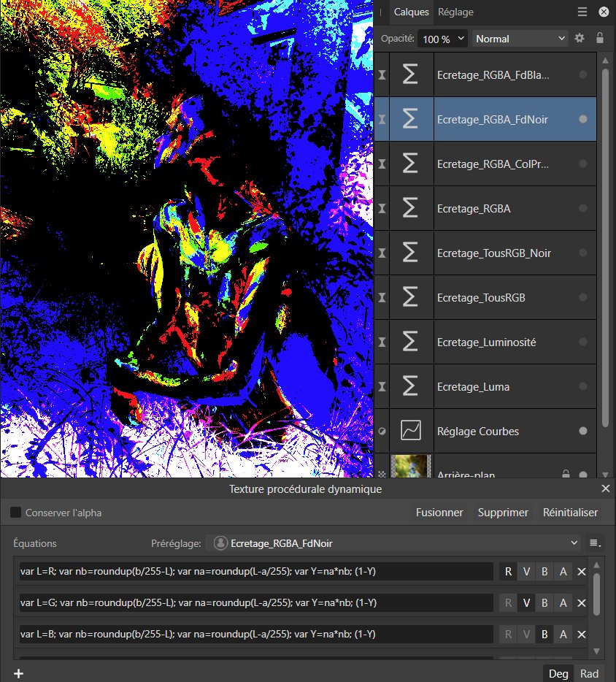The height and width of the screenshot is (682, 616).
Task: Click hourglass icon beside Ecretage_Luma
Action: [382, 387]
